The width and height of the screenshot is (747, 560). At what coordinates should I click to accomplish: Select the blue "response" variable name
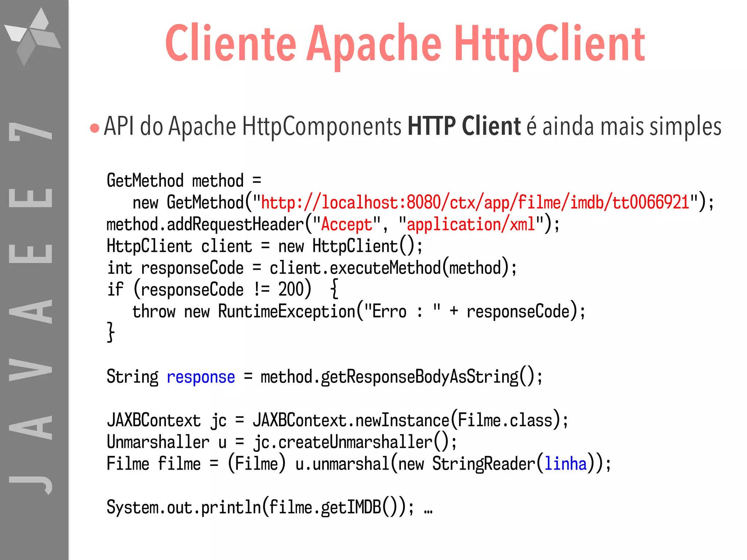click(x=201, y=377)
